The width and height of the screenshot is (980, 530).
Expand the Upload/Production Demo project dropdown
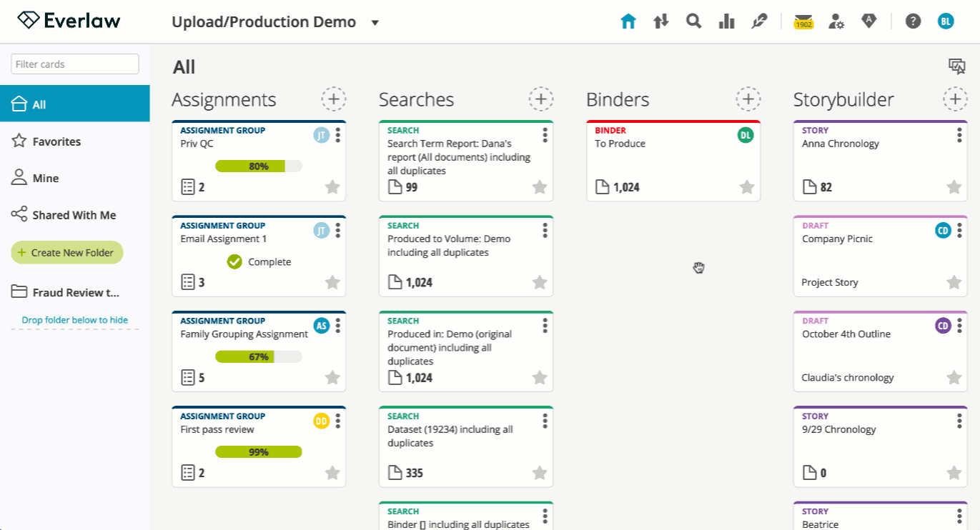click(x=375, y=22)
